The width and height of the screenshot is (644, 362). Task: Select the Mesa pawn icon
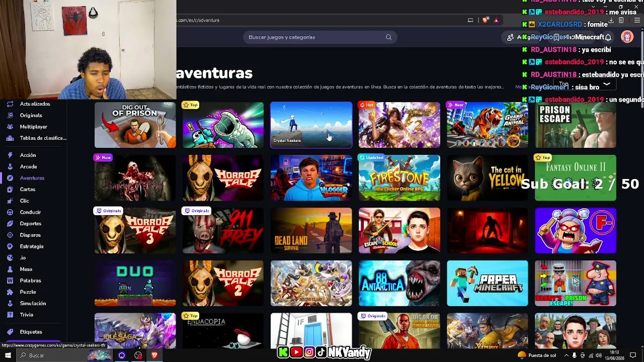click(10, 269)
